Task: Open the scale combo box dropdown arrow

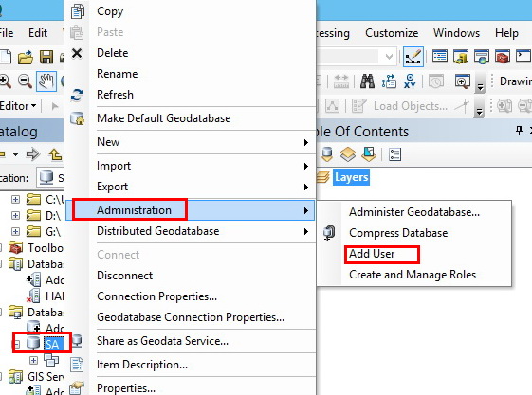Action: (x=389, y=57)
